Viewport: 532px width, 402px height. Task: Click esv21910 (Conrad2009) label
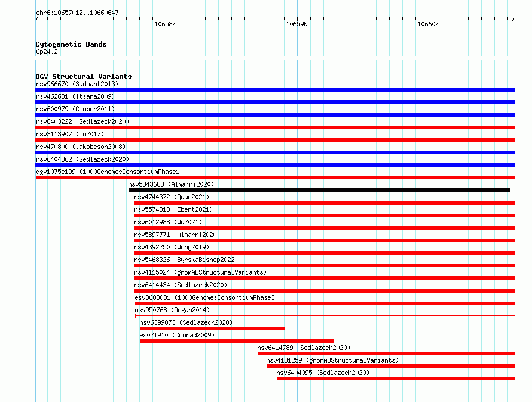177,335
